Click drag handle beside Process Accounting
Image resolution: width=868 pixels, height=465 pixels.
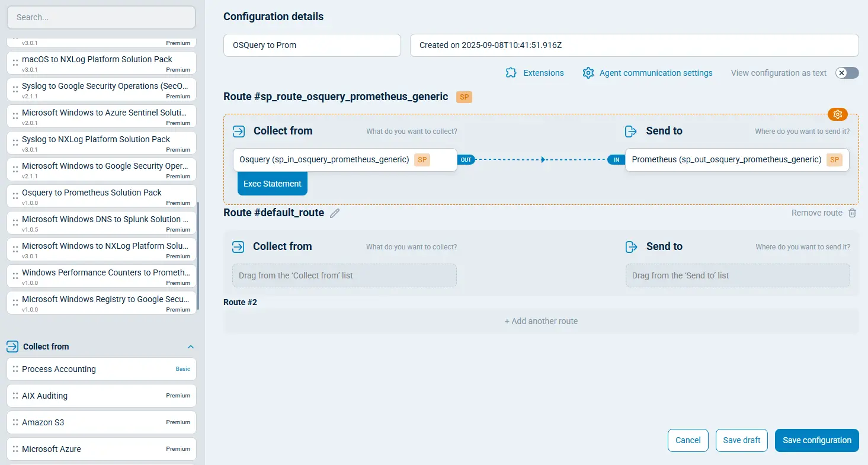(15, 369)
